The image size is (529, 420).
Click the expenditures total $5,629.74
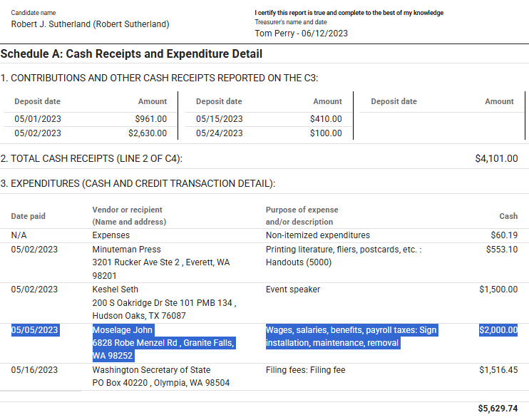(x=498, y=409)
